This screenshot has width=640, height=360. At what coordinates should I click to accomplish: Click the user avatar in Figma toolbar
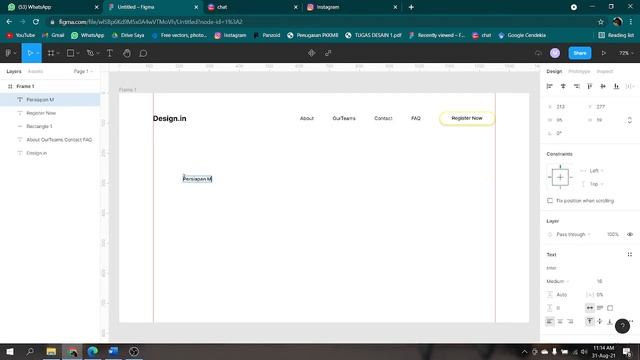pyautogui.click(x=555, y=53)
